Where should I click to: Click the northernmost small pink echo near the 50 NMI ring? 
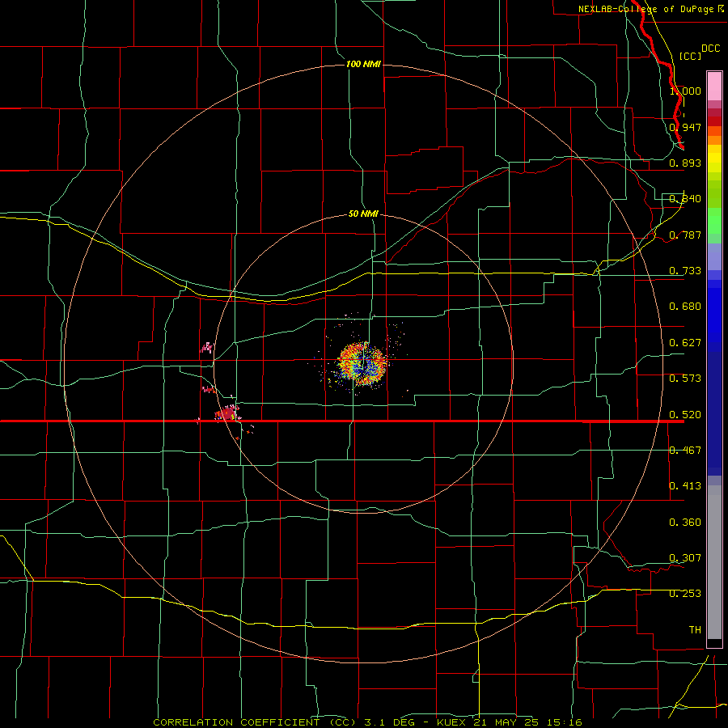pyautogui.click(x=207, y=347)
